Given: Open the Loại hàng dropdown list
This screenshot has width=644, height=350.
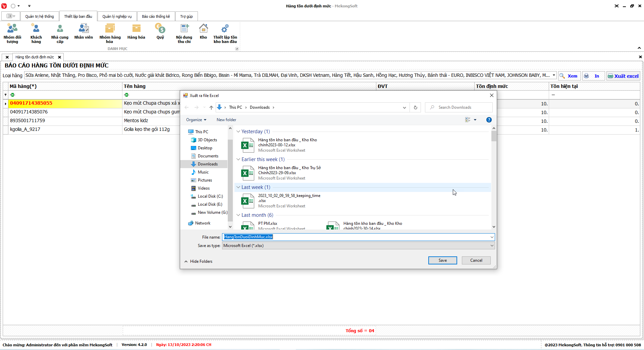Looking at the screenshot, I should click(554, 76).
